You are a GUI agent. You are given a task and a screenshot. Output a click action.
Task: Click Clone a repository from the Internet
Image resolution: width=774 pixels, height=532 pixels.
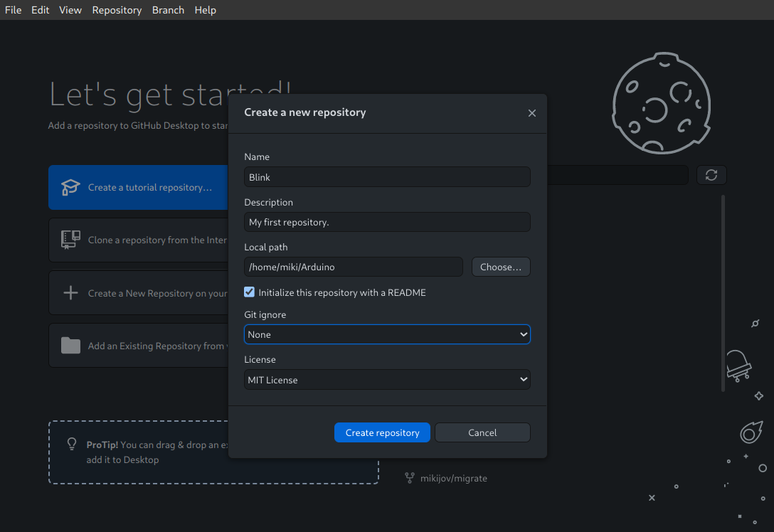click(138, 240)
